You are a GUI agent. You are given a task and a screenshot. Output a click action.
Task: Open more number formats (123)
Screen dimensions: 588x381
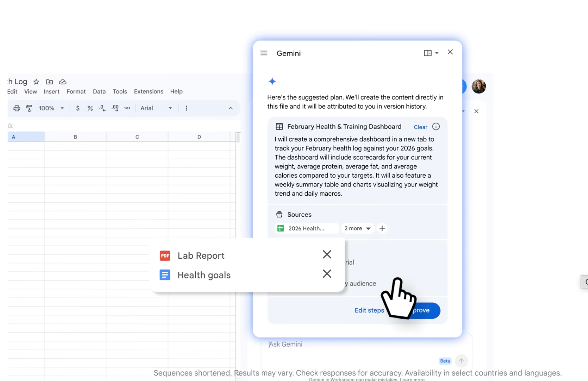click(127, 108)
